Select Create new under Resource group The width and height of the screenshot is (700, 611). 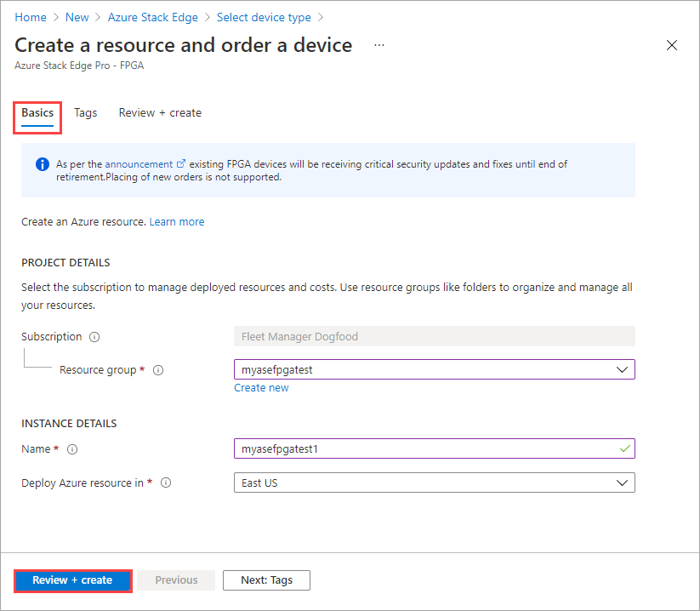pos(261,387)
